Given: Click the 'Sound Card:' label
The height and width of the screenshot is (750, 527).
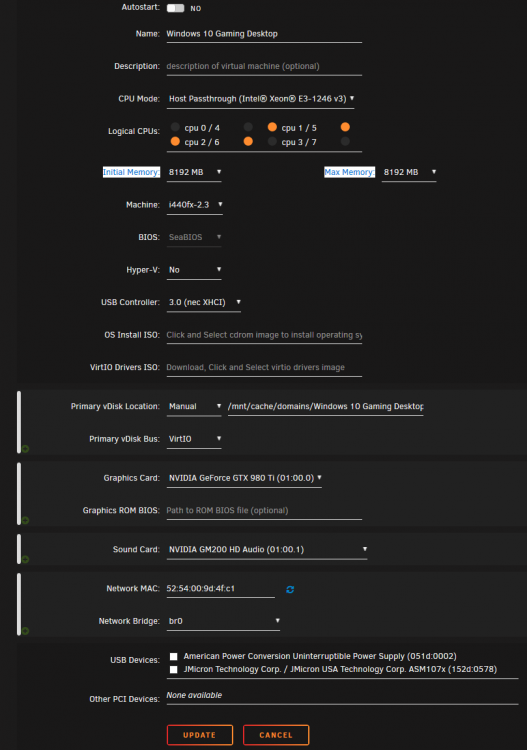Looking at the screenshot, I should click(x=136, y=550).
